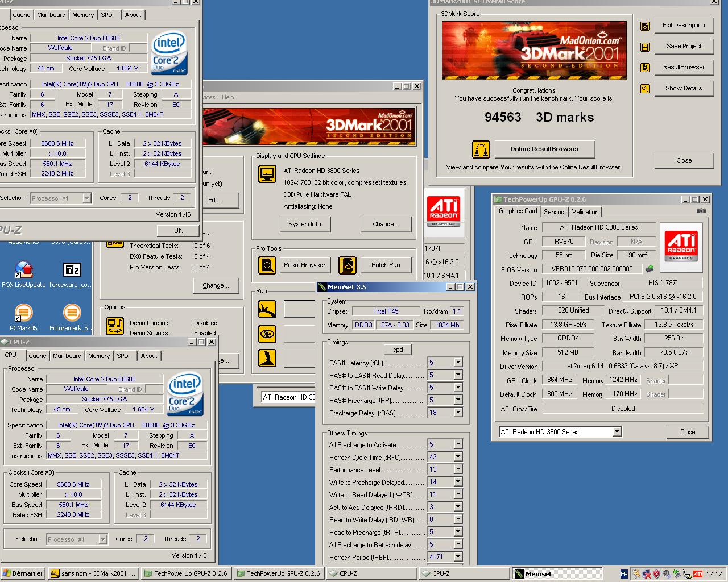
Task: Click spd button in MemSet Timings
Action: coord(398,350)
